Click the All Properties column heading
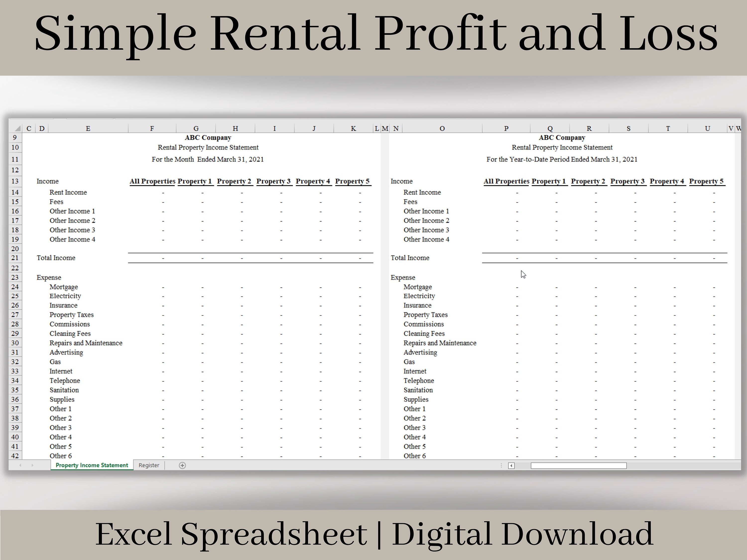 [x=152, y=181]
